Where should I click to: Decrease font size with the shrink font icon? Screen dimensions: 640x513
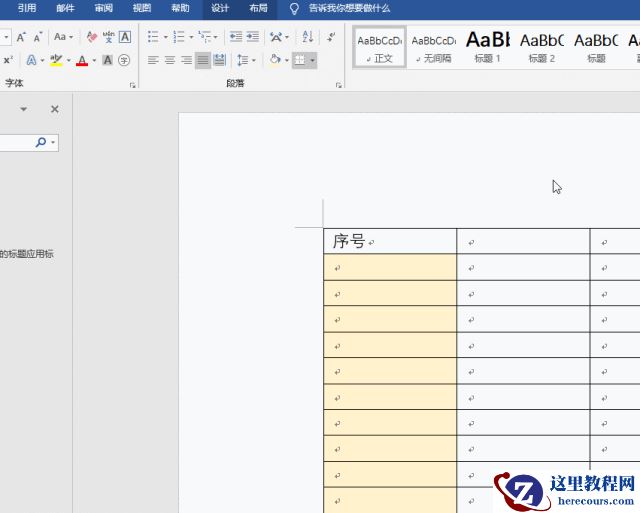(x=38, y=37)
